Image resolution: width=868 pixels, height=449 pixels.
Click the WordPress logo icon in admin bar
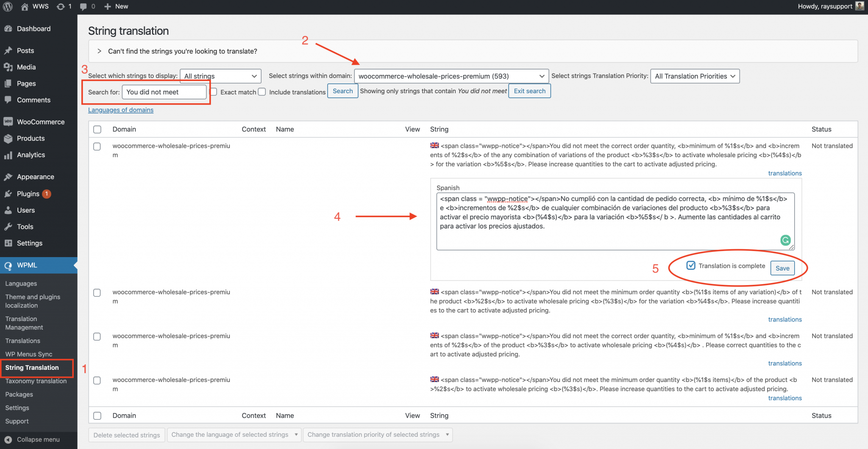(7, 6)
